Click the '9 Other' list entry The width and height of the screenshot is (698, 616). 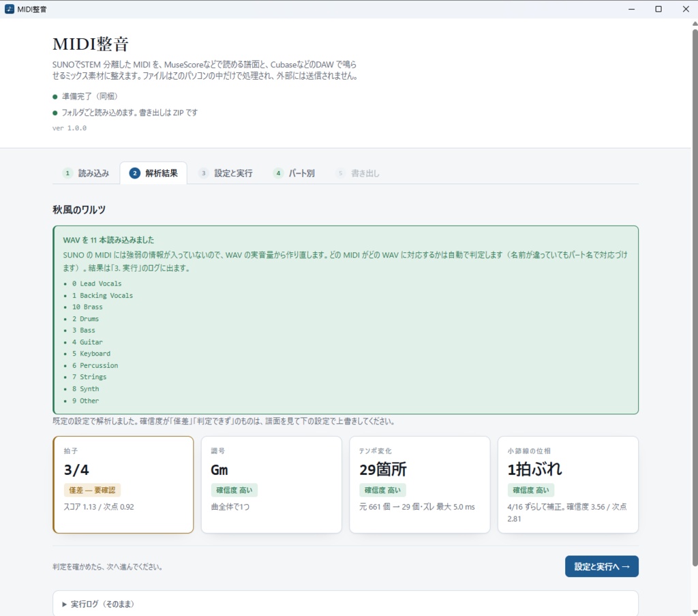pos(85,401)
